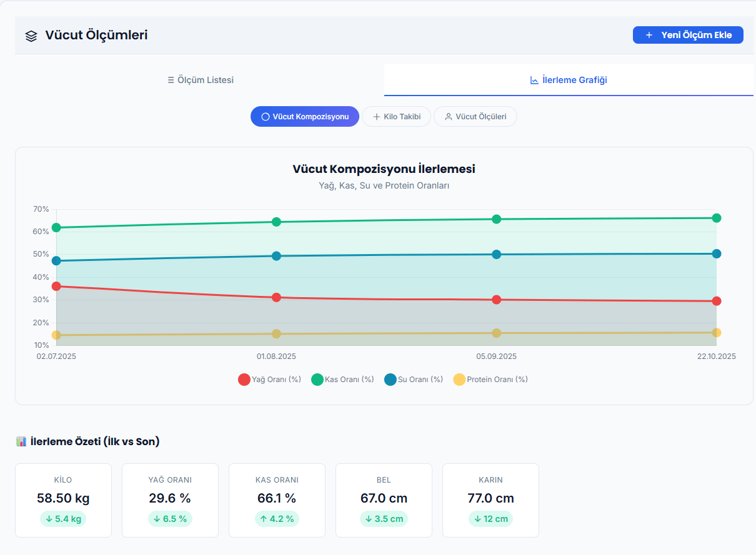
Task: Click the bar chart emoji beside İlerleme Özeti
Action: (x=21, y=441)
